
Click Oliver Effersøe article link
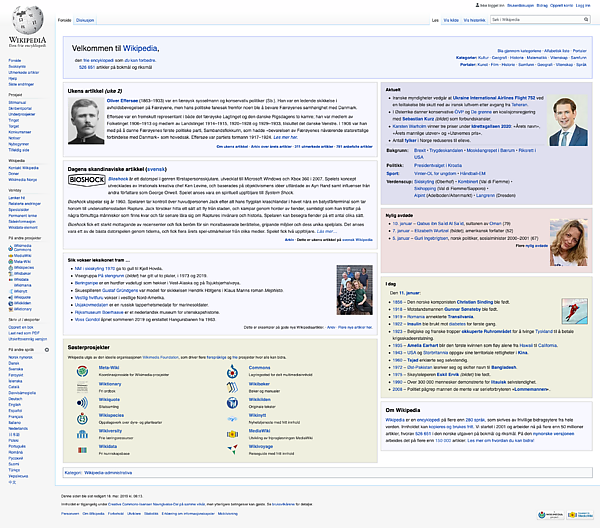click(122, 101)
